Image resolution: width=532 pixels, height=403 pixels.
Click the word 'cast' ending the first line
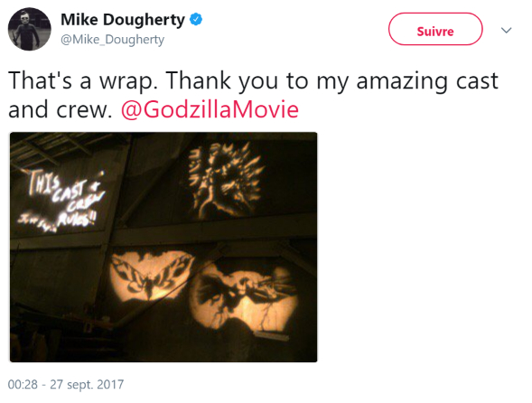coord(477,81)
